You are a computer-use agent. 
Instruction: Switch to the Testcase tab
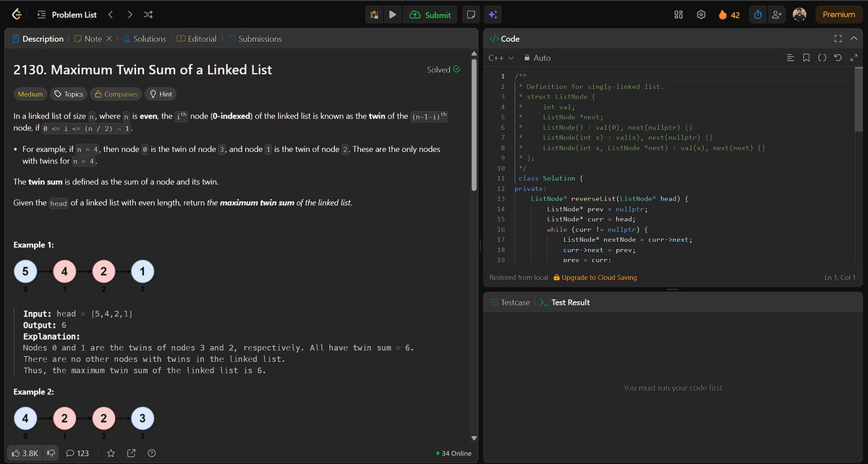click(x=509, y=303)
